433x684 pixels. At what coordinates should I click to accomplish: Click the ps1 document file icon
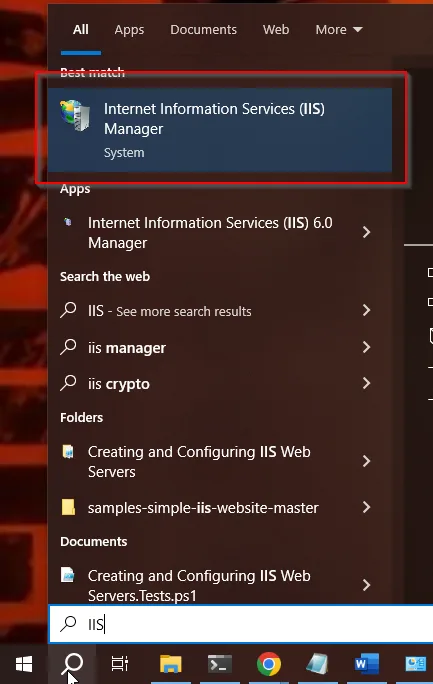pos(68,575)
